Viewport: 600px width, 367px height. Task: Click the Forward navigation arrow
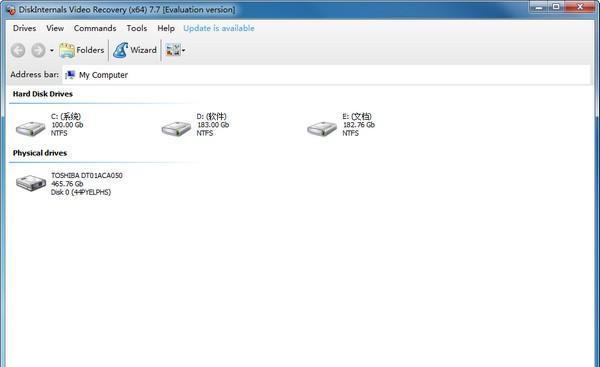pos(38,50)
